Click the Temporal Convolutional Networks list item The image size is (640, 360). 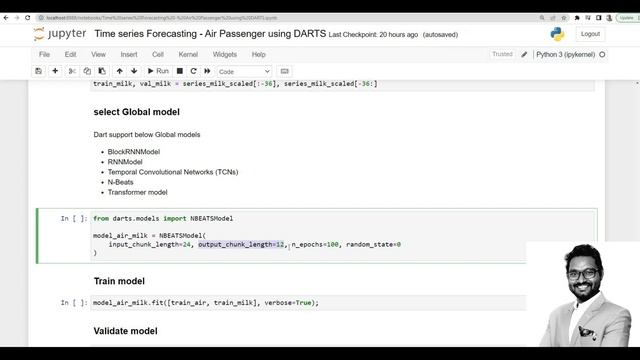coord(173,172)
